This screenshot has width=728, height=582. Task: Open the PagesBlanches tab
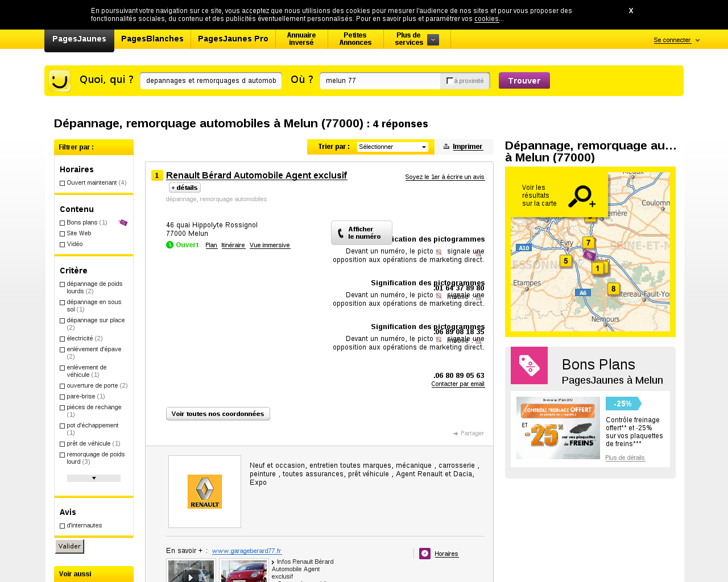152,39
